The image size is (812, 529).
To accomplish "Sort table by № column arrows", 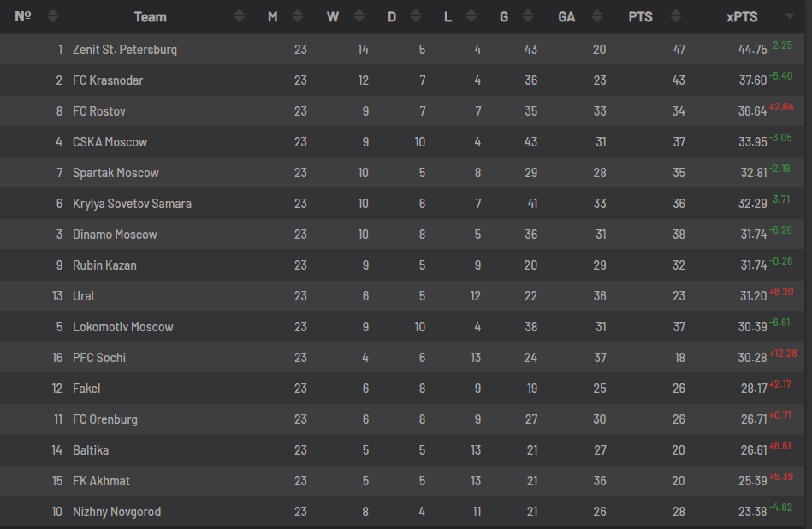I will [53, 16].
